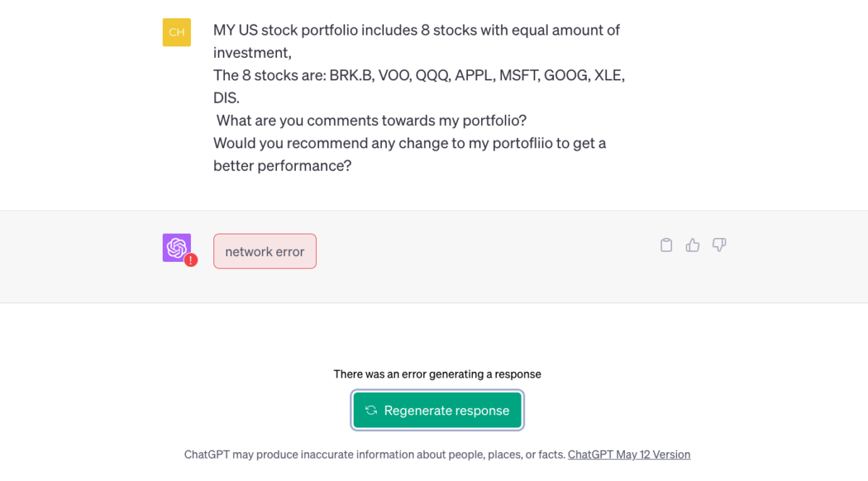Click the Regenerate response label text

pos(446,410)
